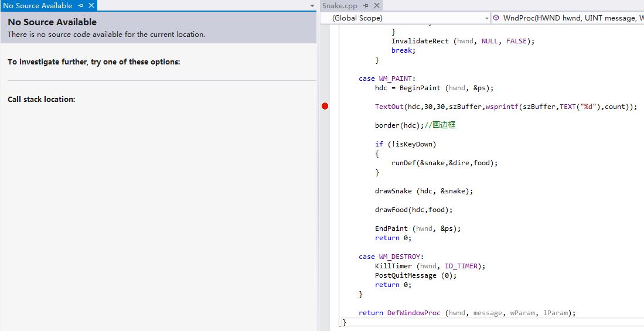Pin the Snake.cpp tab
Screen dimensions: 644x331
pos(366,5)
